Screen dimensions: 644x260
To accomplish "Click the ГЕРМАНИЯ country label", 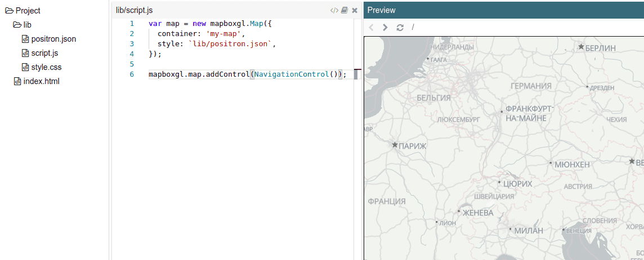I will tap(531, 86).
